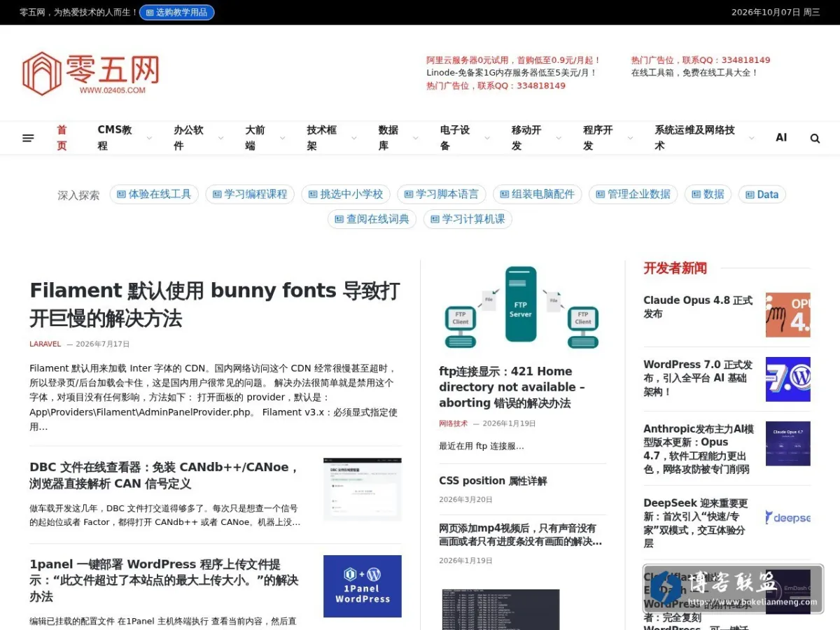
Task: Open the DeepSeek 迎来重要更新 headline
Action: point(696,523)
